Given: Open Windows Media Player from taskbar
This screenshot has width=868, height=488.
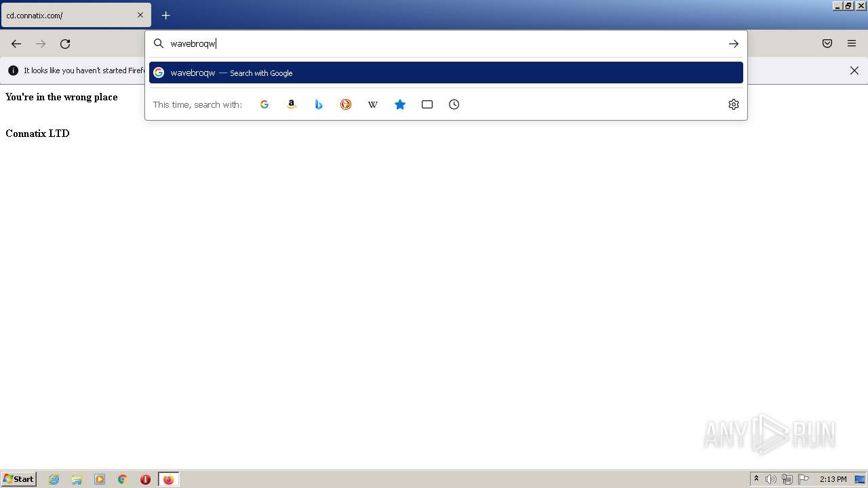Looking at the screenshot, I should [x=100, y=479].
